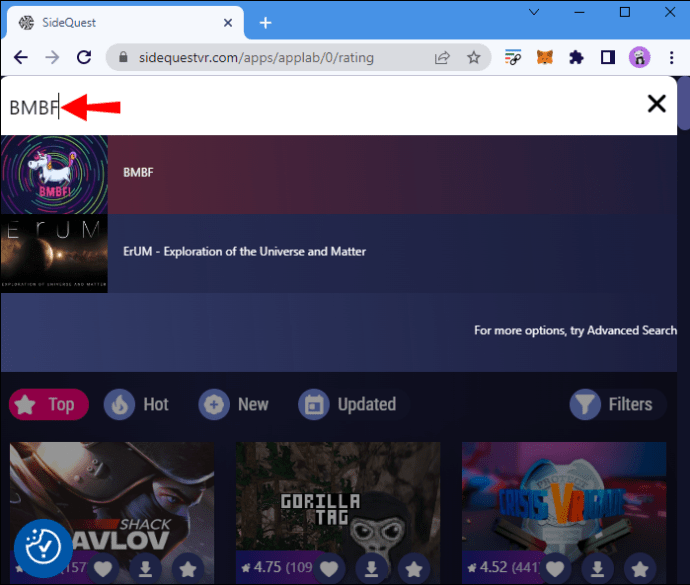Image resolution: width=690 pixels, height=585 pixels.
Task: Select the SideQuest browser tab
Action: click(123, 22)
